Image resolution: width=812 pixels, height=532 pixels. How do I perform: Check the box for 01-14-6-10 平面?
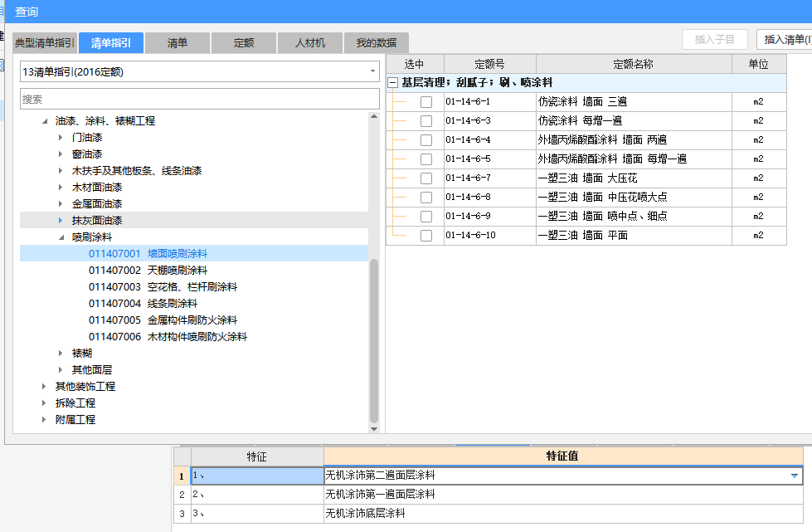click(426, 236)
